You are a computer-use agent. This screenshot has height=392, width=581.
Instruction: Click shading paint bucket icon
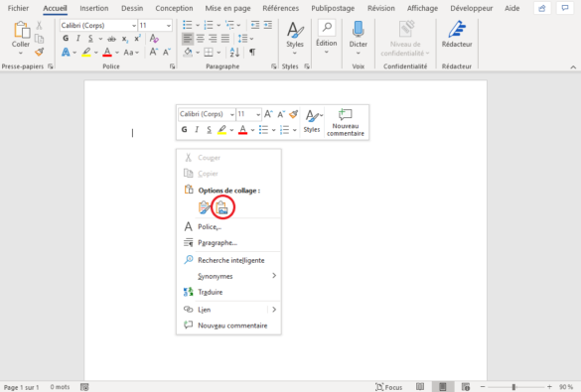(188, 53)
